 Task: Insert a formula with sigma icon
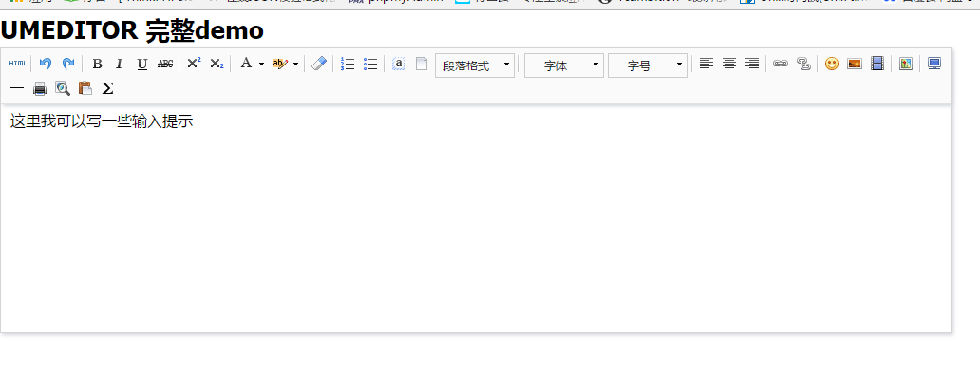point(107,88)
